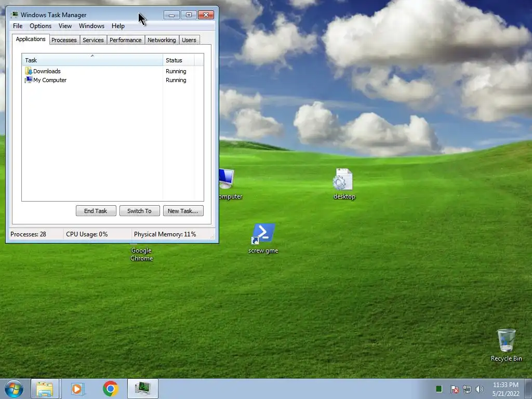Viewport: 532px width, 399px height.
Task: Open the File menu
Action: (18, 26)
